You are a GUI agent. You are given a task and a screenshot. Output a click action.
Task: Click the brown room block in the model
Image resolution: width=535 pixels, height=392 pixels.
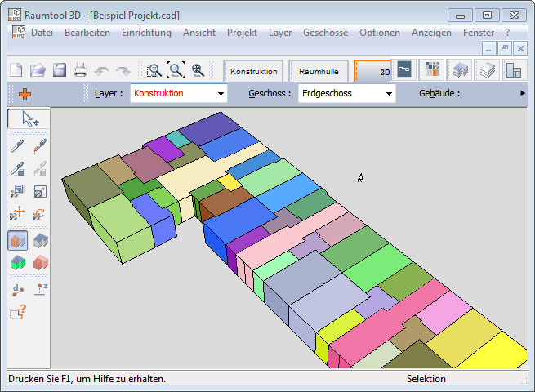(x=225, y=201)
